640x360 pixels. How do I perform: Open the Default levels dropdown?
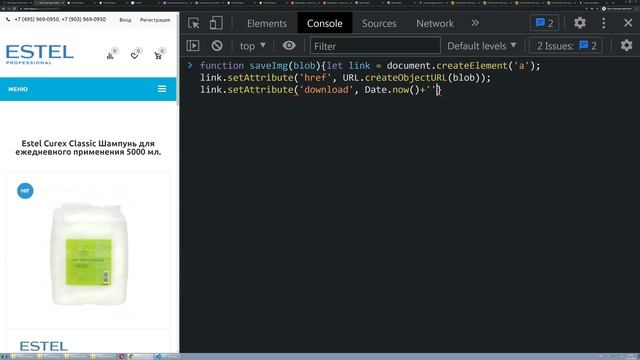[482, 46]
